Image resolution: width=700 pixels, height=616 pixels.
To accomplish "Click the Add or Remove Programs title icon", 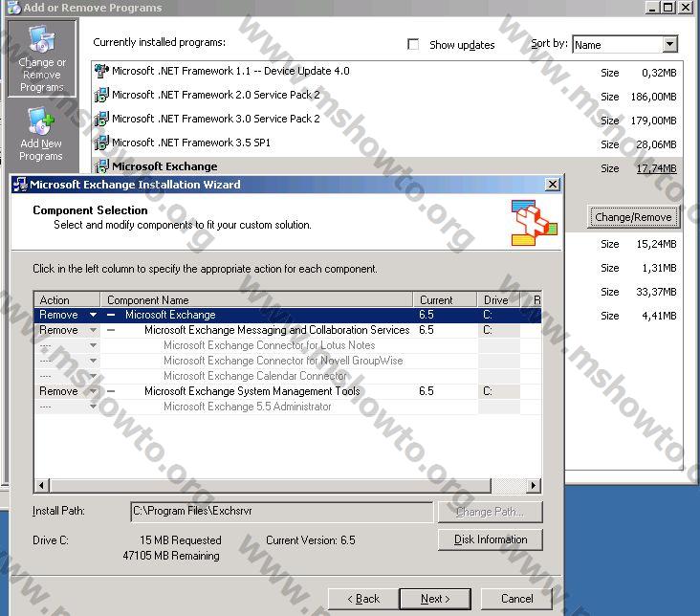I will pyautogui.click(x=13, y=7).
